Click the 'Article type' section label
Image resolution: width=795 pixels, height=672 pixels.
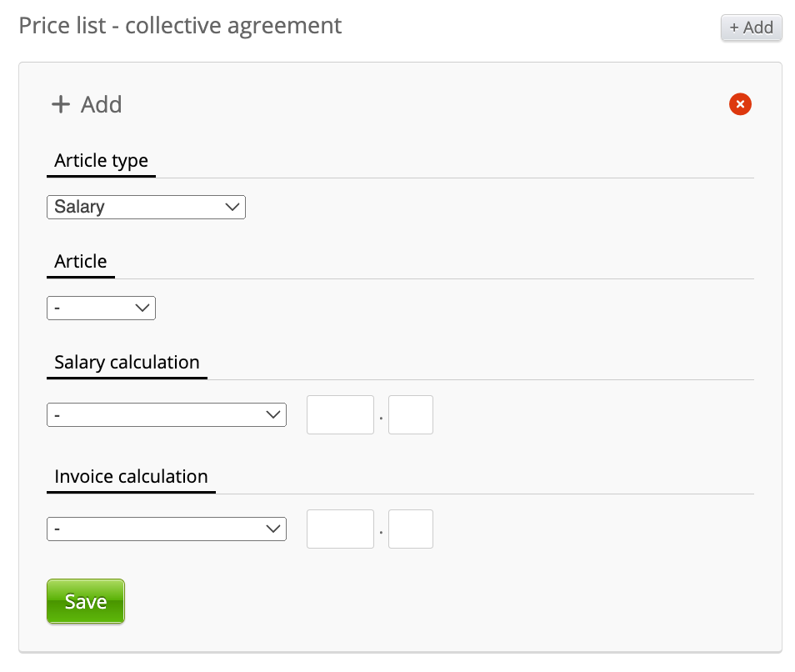point(101,161)
